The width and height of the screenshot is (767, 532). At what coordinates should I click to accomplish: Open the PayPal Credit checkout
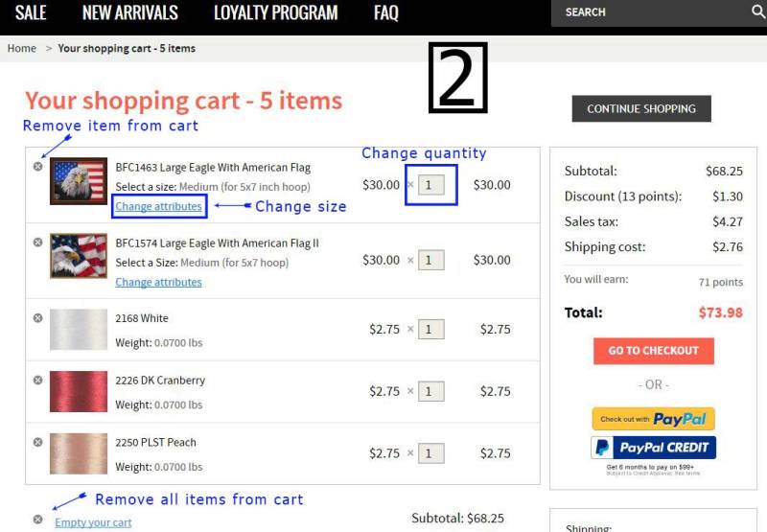pyautogui.click(x=654, y=448)
